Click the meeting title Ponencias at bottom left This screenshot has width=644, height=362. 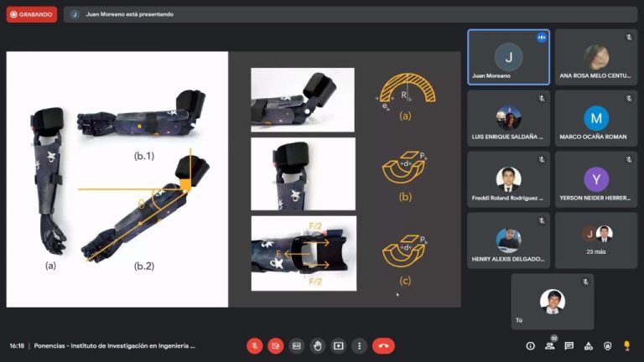point(114,345)
